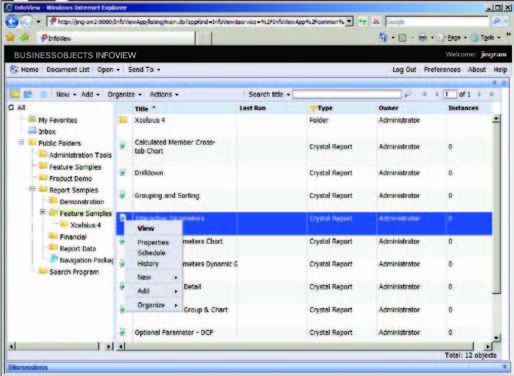Click the yellow folder view toolbar icon
The height and width of the screenshot is (376, 514).
point(15,94)
